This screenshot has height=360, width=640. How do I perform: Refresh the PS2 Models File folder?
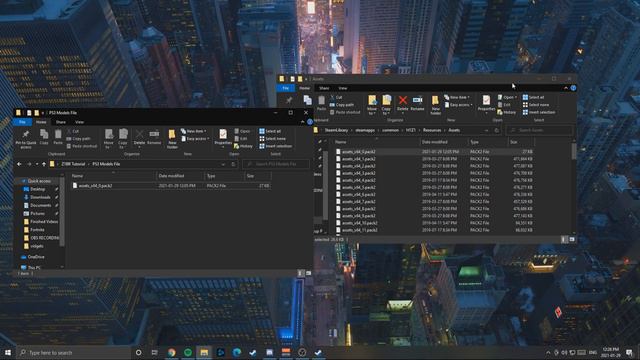pos(233,164)
